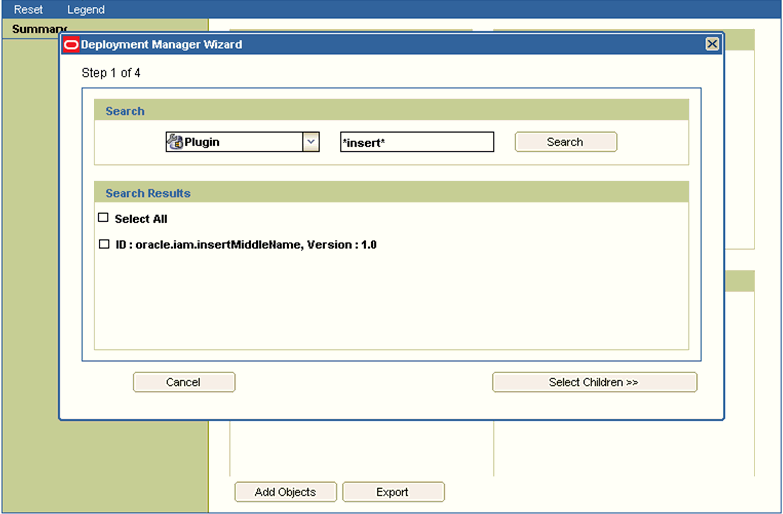Click the Plugin wrench icon in dropdown

click(x=175, y=142)
